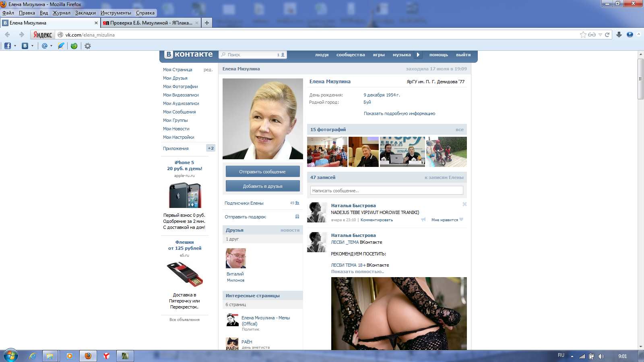Open the Файл menu

tap(8, 13)
